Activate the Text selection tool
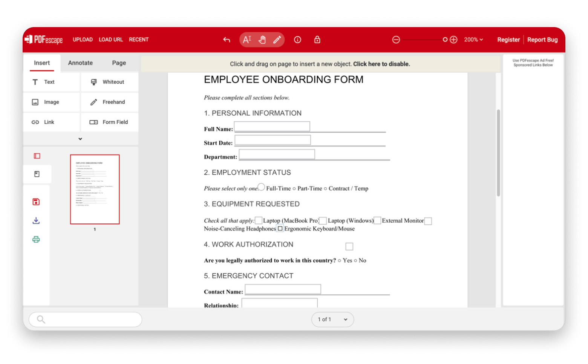588x364 pixels. point(247,40)
